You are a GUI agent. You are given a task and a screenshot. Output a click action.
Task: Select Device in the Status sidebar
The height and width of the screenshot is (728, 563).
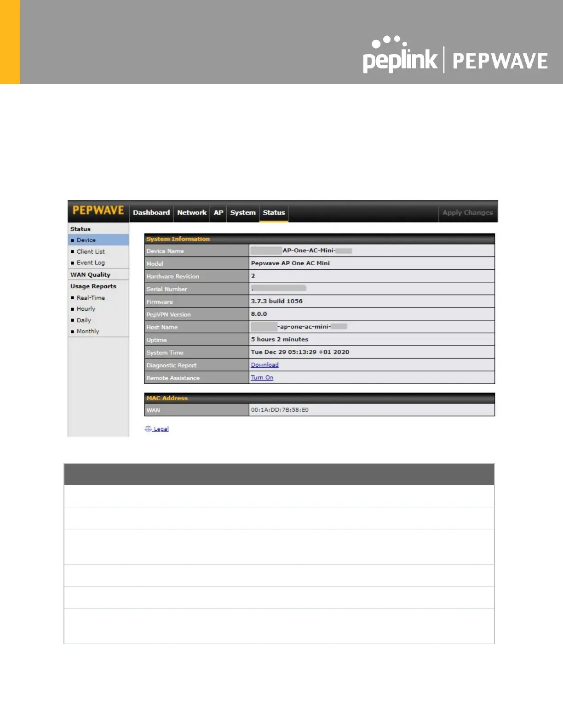98,240
